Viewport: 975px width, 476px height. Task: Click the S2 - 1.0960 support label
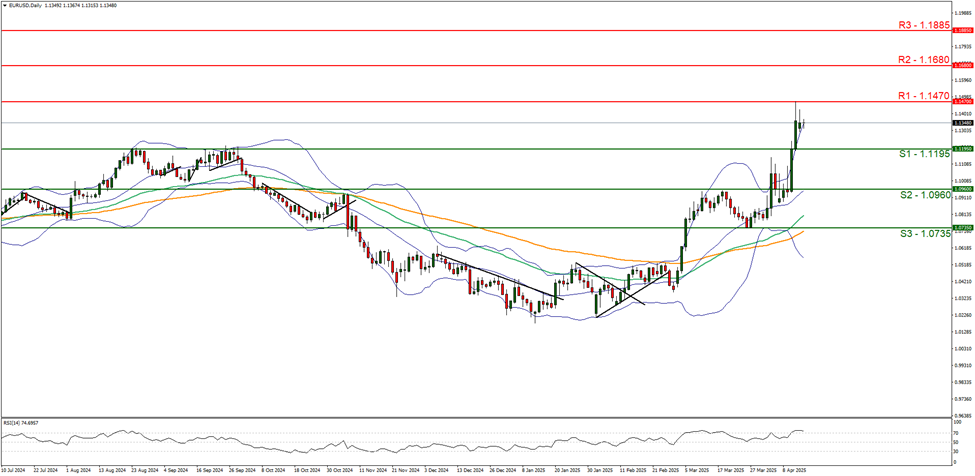tap(907, 197)
